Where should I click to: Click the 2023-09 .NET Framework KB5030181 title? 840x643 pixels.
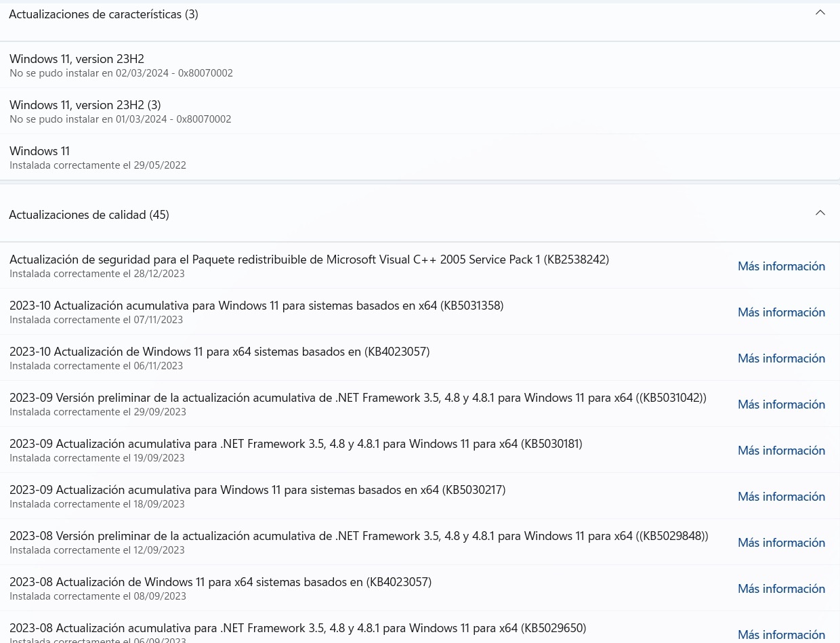296,444
